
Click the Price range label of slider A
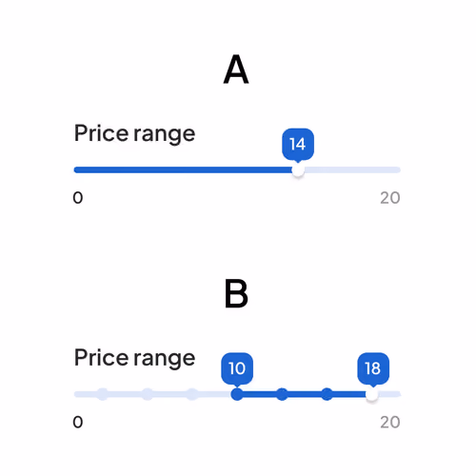coord(134,134)
